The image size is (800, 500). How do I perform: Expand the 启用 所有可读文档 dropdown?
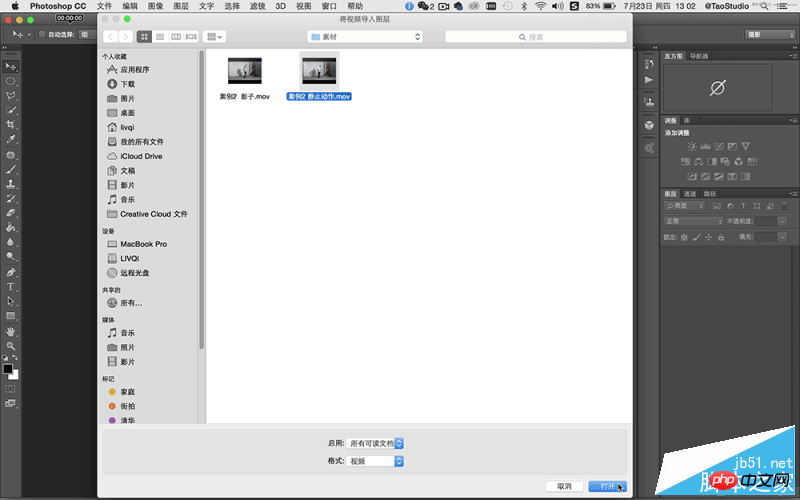(375, 443)
